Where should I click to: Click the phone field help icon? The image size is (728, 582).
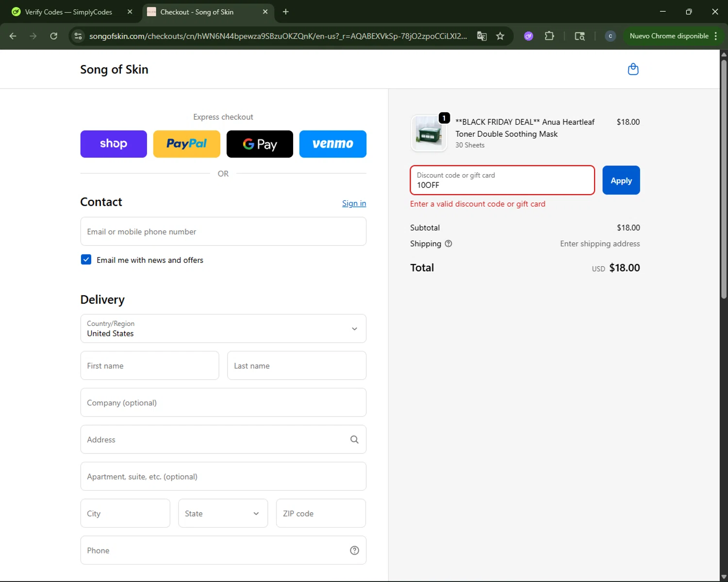coord(354,550)
